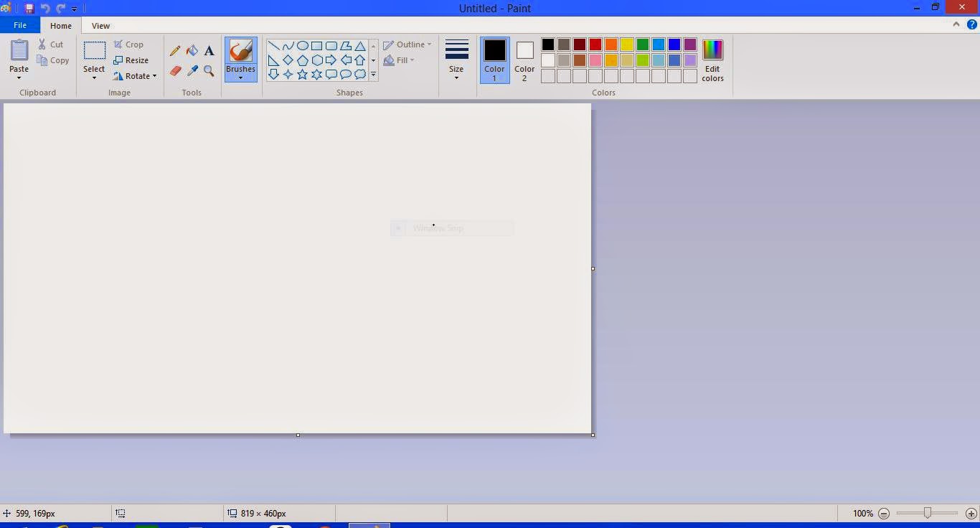The image size is (980, 528).
Task: Select the Color picker eyedropper
Action: tap(192, 71)
